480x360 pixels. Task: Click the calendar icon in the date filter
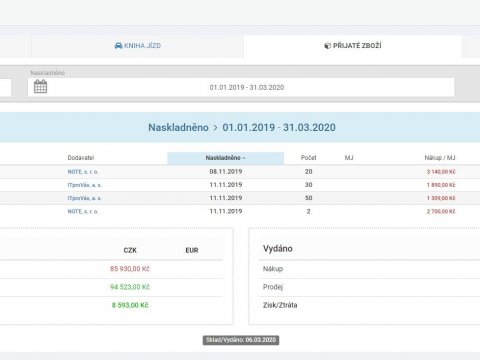click(x=40, y=87)
